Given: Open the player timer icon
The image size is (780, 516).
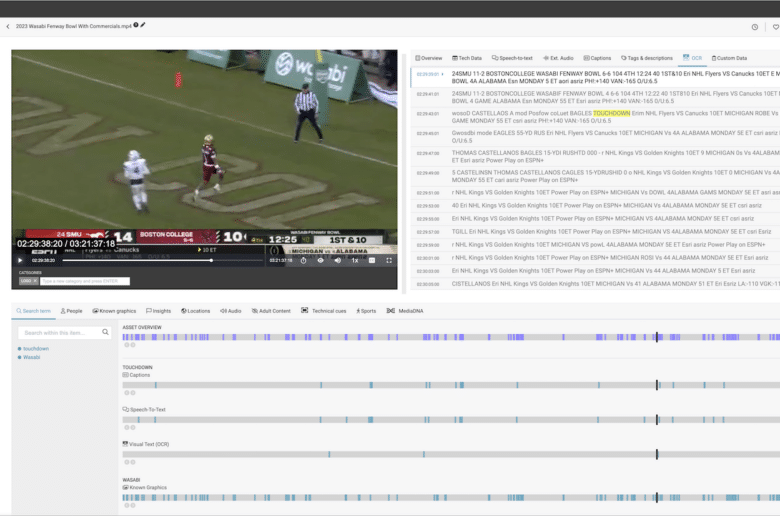Looking at the screenshot, I should pyautogui.click(x=303, y=260).
